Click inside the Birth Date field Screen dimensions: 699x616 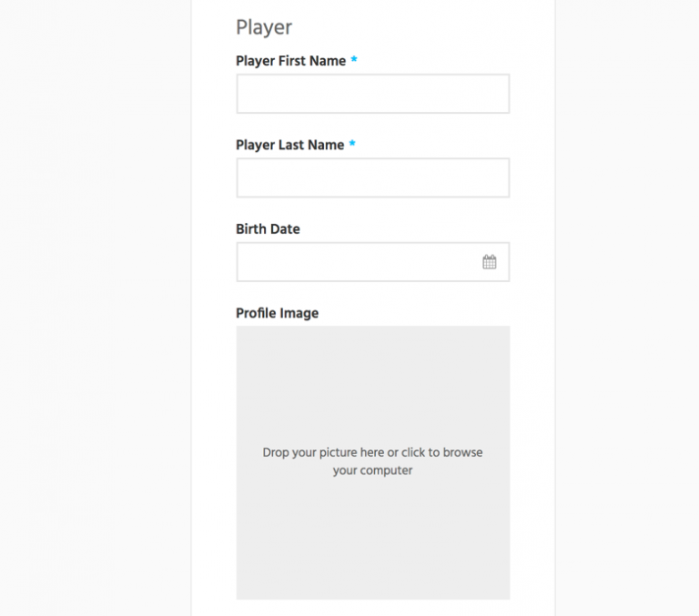pyautogui.click(x=355, y=262)
